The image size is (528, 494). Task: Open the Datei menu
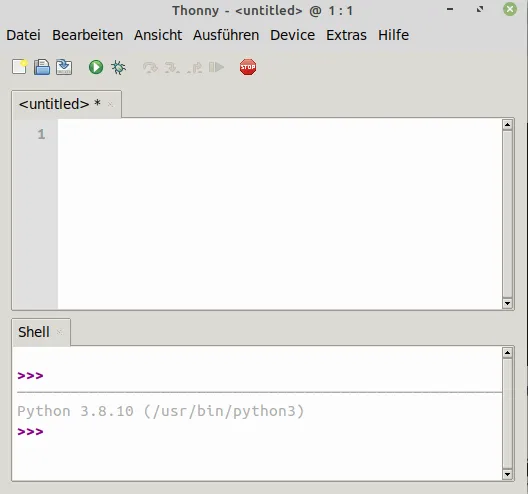(23, 35)
